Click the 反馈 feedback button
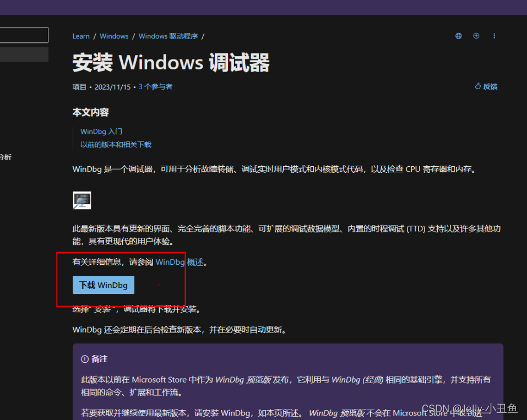Image resolution: width=527 pixels, height=420 pixels. [x=486, y=86]
